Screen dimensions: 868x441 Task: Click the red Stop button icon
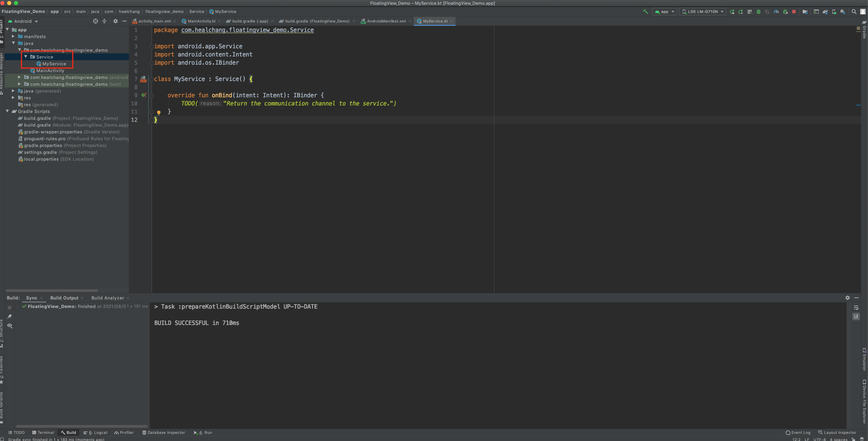pyautogui.click(x=794, y=12)
